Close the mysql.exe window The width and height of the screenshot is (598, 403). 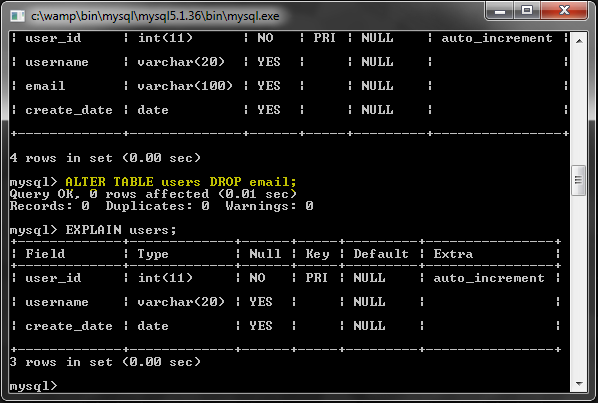(564, 11)
